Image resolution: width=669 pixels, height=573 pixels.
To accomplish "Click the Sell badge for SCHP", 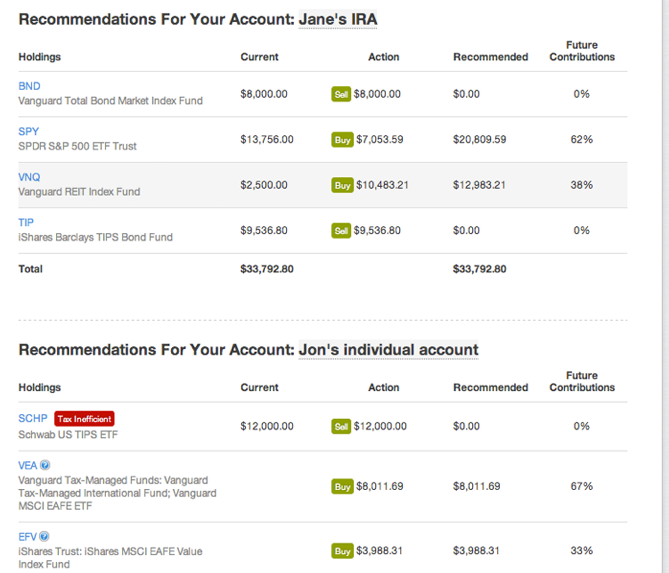I will pos(341,426).
